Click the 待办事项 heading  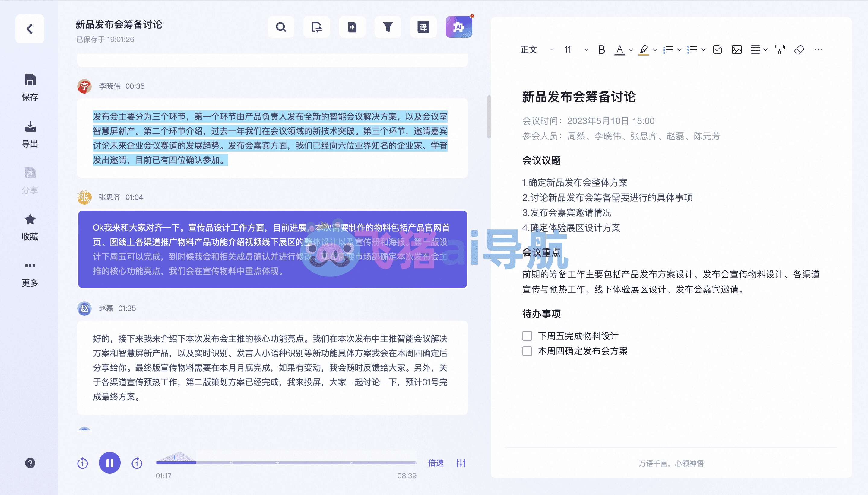point(541,314)
